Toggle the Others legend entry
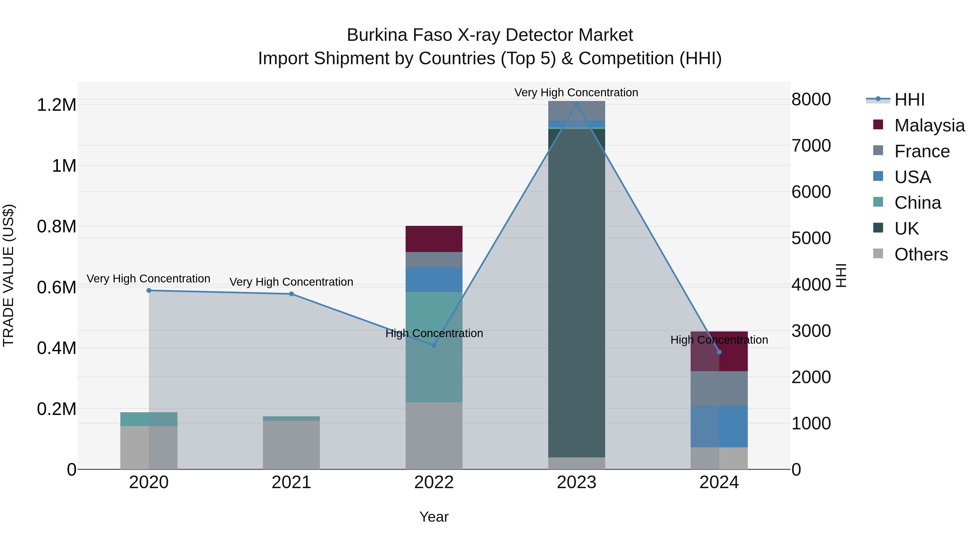This screenshot has width=980, height=551. click(x=910, y=254)
